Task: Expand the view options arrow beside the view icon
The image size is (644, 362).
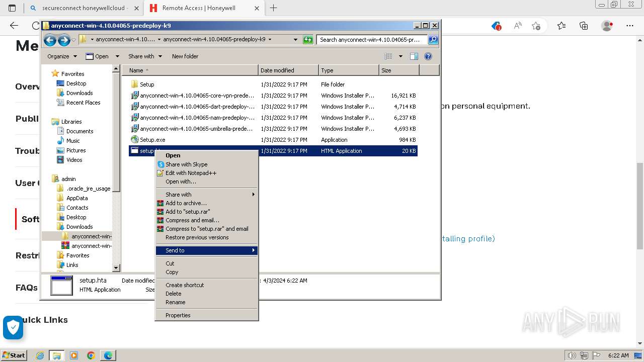Action: (400, 56)
